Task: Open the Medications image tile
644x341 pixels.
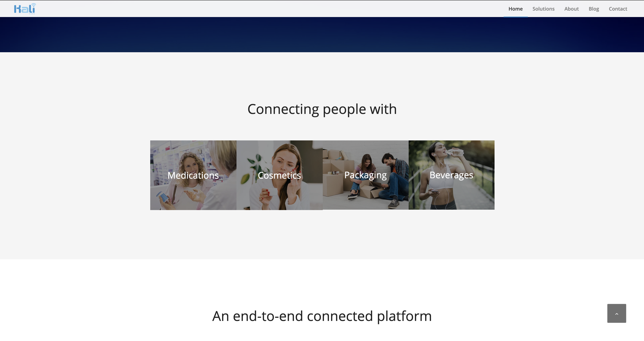Action: [x=193, y=175]
